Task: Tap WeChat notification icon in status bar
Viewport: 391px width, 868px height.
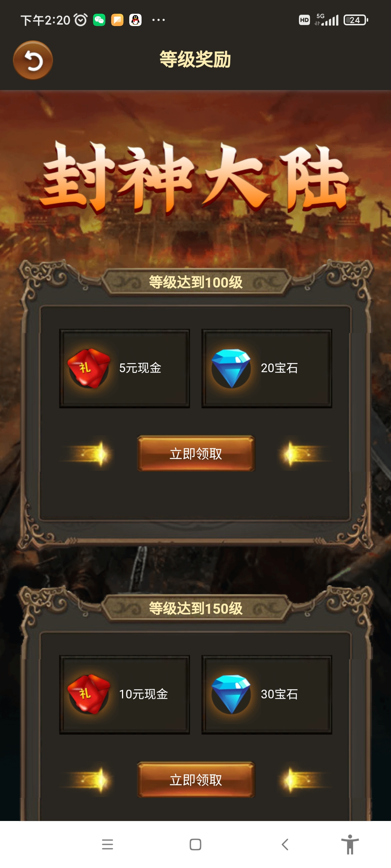Action: click(x=99, y=20)
